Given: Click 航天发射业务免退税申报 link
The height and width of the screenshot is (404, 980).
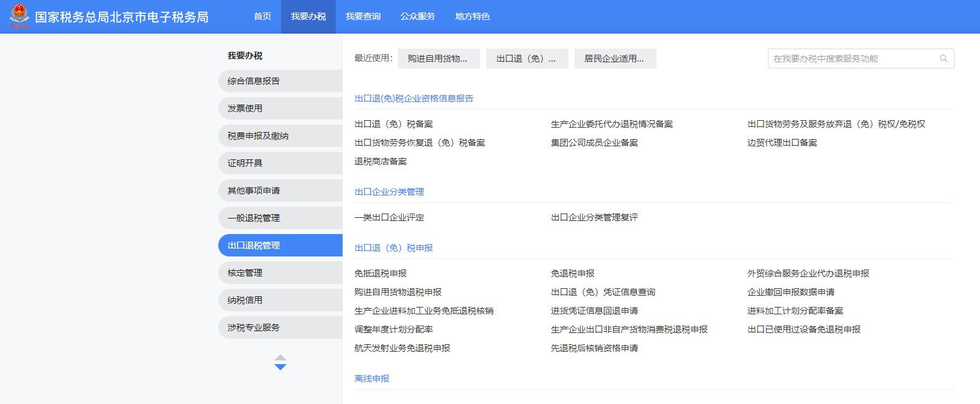Looking at the screenshot, I should pos(402,348).
